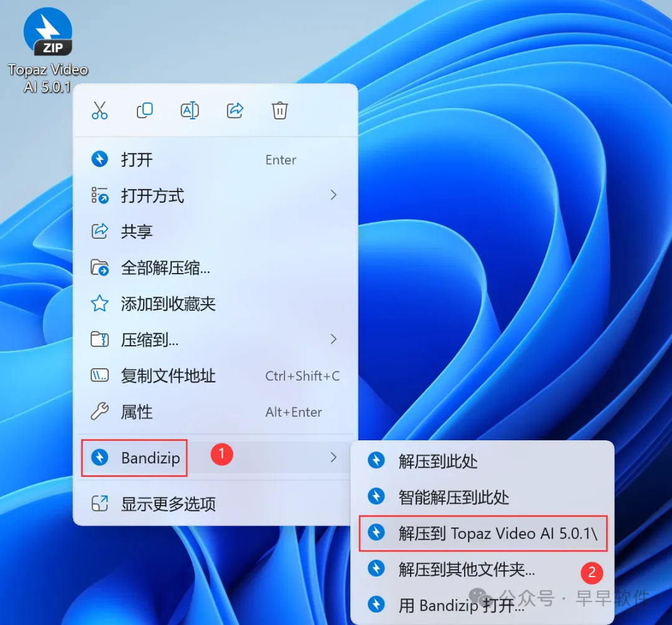Click the Share arrow icon at top
The width and height of the screenshot is (672, 625).
point(235,111)
